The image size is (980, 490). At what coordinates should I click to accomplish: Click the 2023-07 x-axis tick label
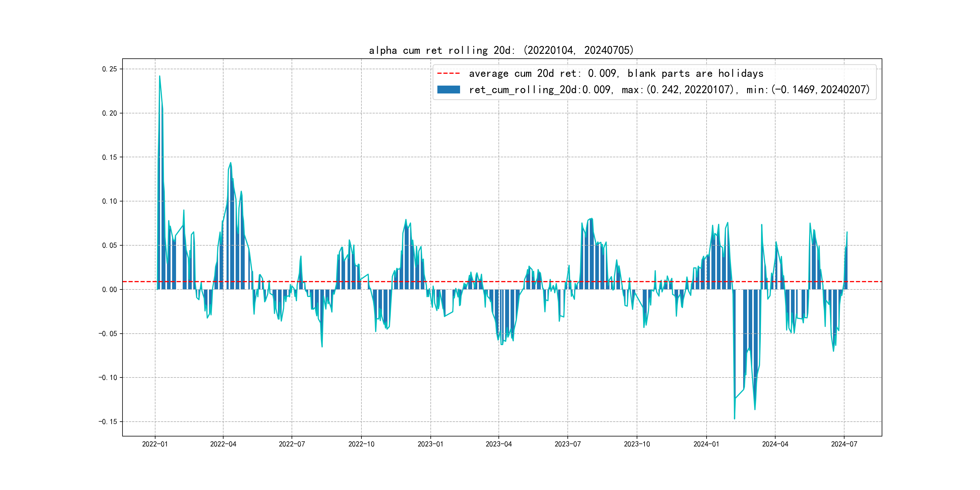pos(568,444)
